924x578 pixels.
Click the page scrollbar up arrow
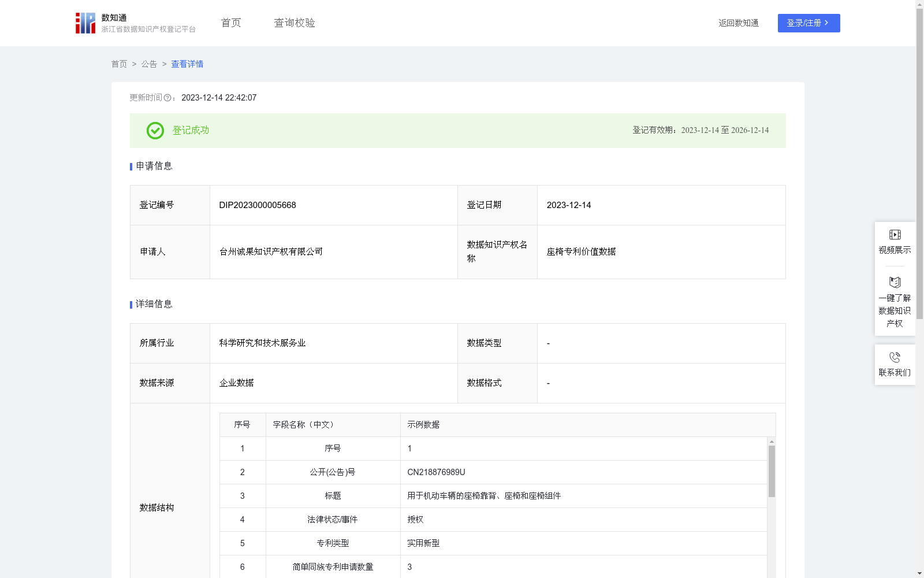pos(919,4)
